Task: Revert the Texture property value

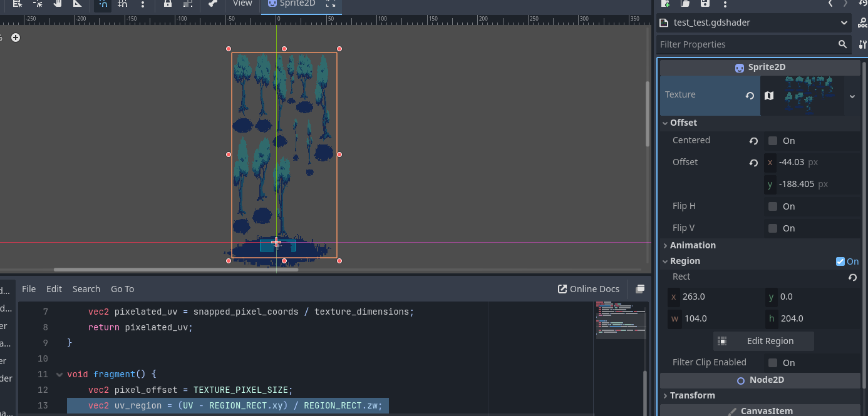Action: tap(749, 96)
